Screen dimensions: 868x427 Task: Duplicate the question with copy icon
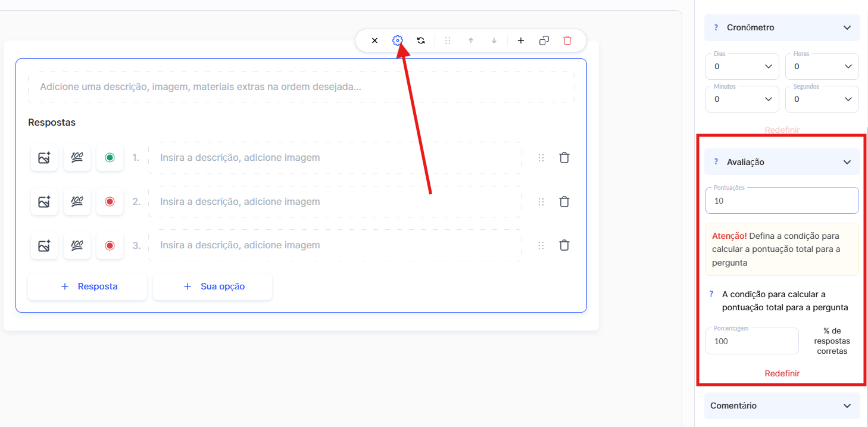click(x=544, y=40)
